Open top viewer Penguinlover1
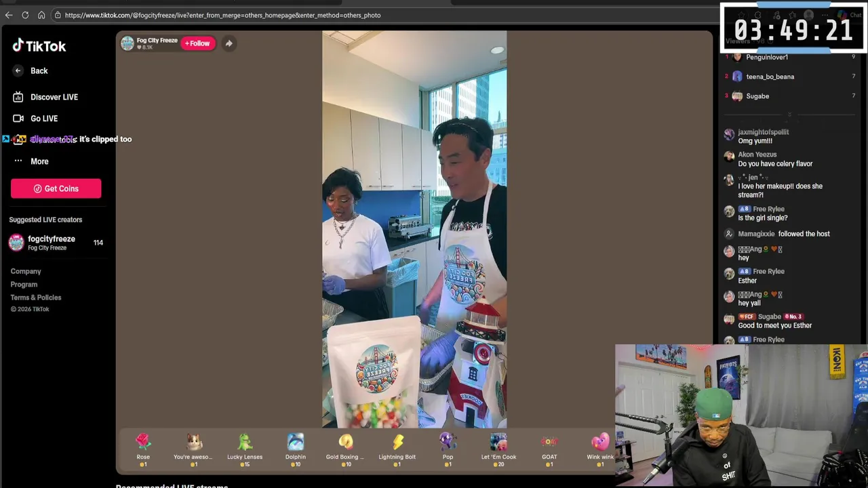 (x=767, y=57)
